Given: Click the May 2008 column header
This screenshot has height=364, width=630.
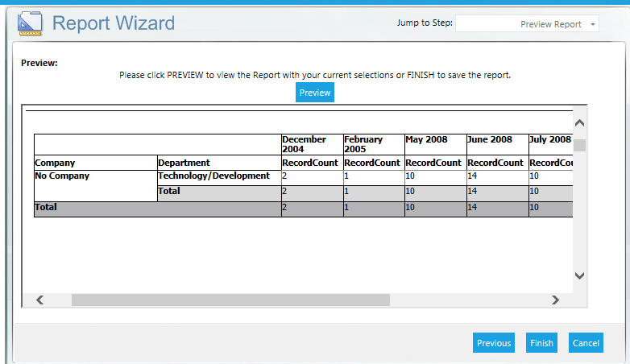Looking at the screenshot, I should click(427, 140).
